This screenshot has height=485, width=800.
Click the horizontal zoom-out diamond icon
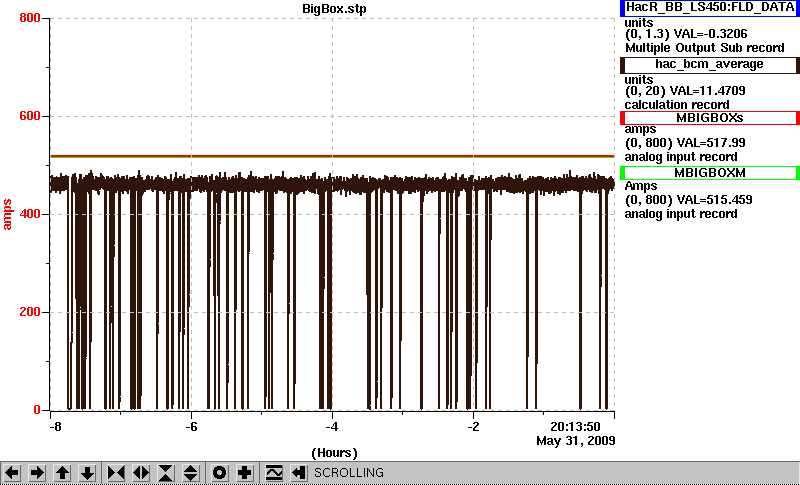(141, 473)
